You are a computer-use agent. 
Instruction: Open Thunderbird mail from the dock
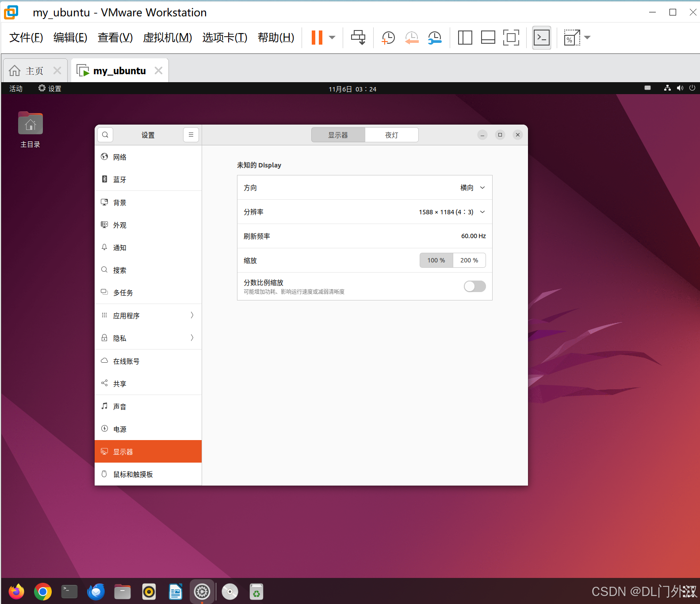(96, 592)
